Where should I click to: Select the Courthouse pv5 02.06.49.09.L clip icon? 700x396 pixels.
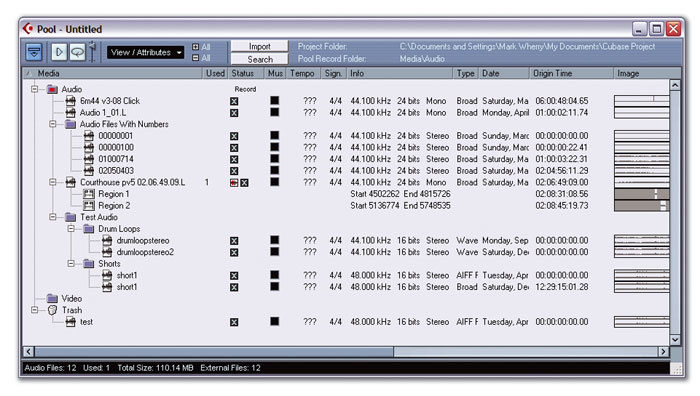71,182
